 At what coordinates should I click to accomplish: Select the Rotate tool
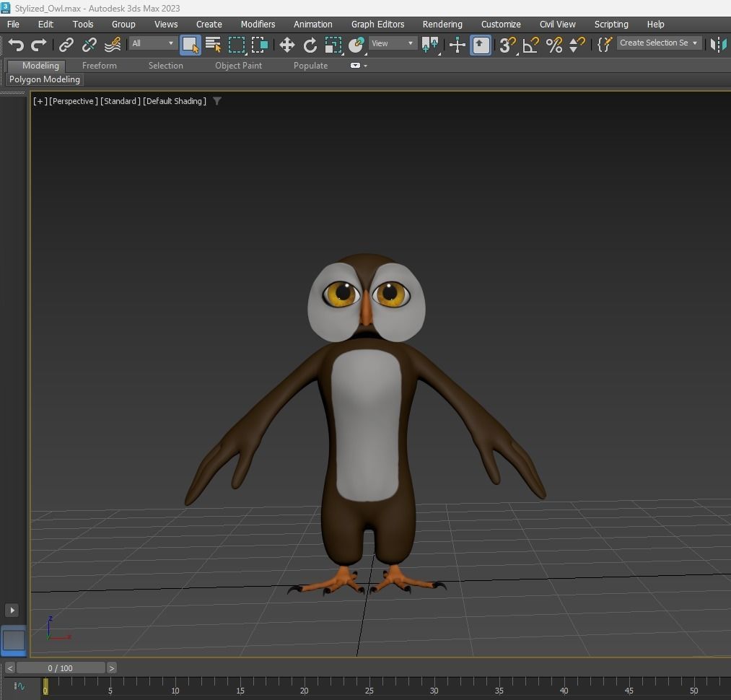[310, 45]
